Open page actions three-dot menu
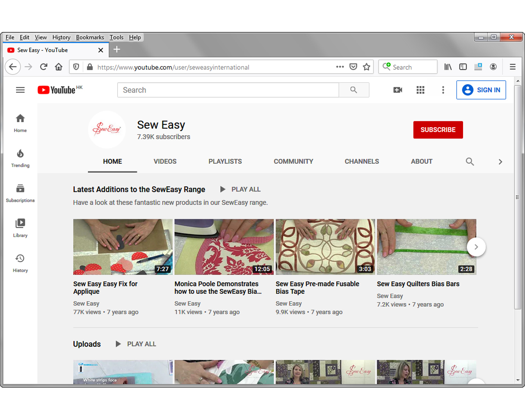This screenshot has width=525, height=420. point(340,67)
